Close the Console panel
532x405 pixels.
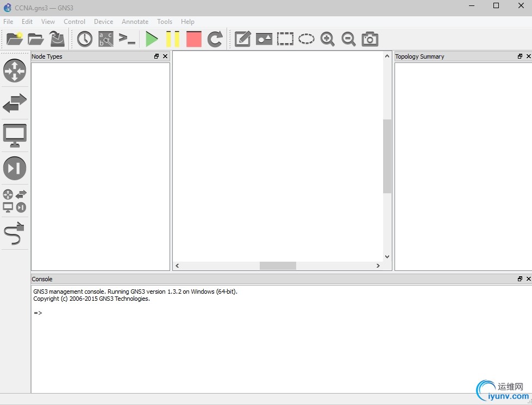click(x=529, y=279)
